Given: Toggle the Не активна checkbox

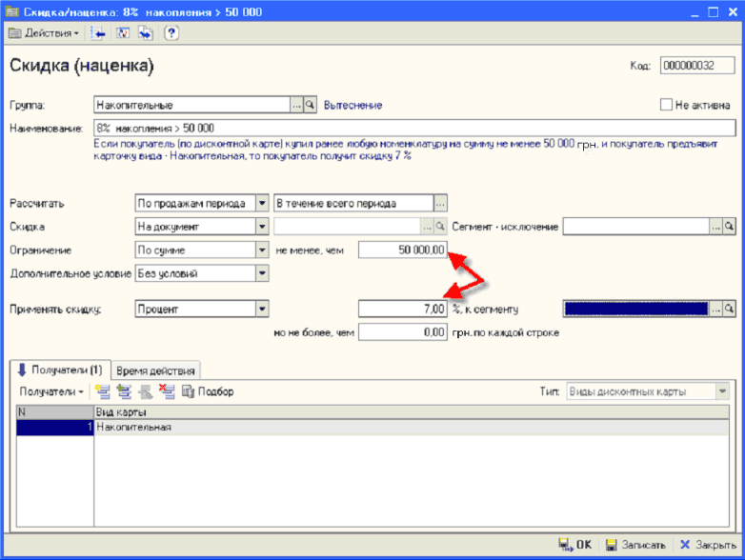Looking at the screenshot, I should coord(667,105).
